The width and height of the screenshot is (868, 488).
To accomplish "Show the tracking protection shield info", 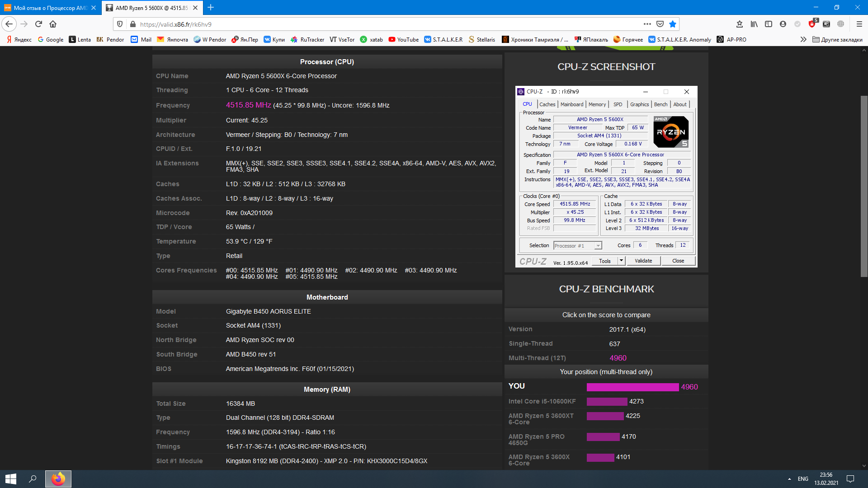I will tap(120, 24).
